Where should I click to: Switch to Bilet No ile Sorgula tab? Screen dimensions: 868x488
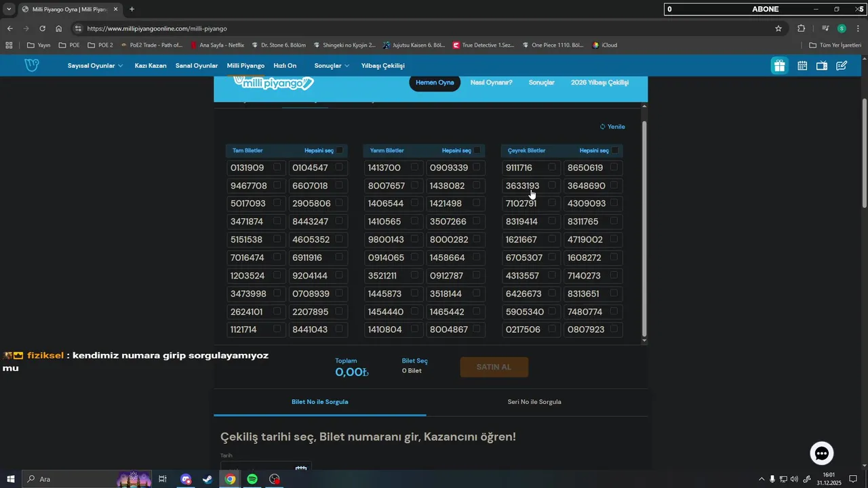(x=320, y=402)
